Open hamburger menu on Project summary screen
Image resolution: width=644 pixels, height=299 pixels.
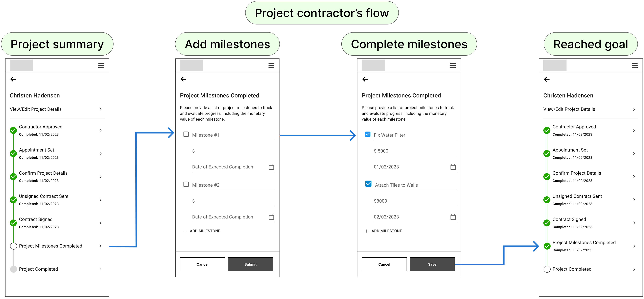101,65
